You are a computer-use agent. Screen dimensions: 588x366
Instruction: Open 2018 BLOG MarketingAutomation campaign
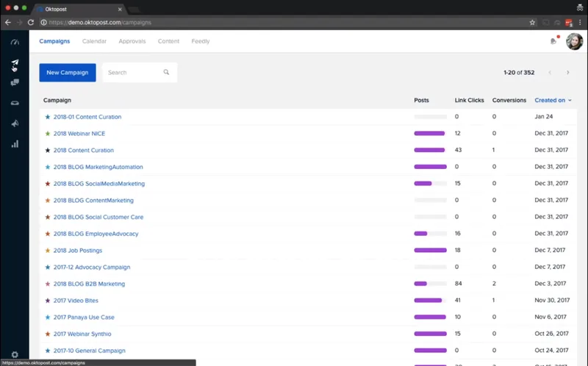point(98,167)
